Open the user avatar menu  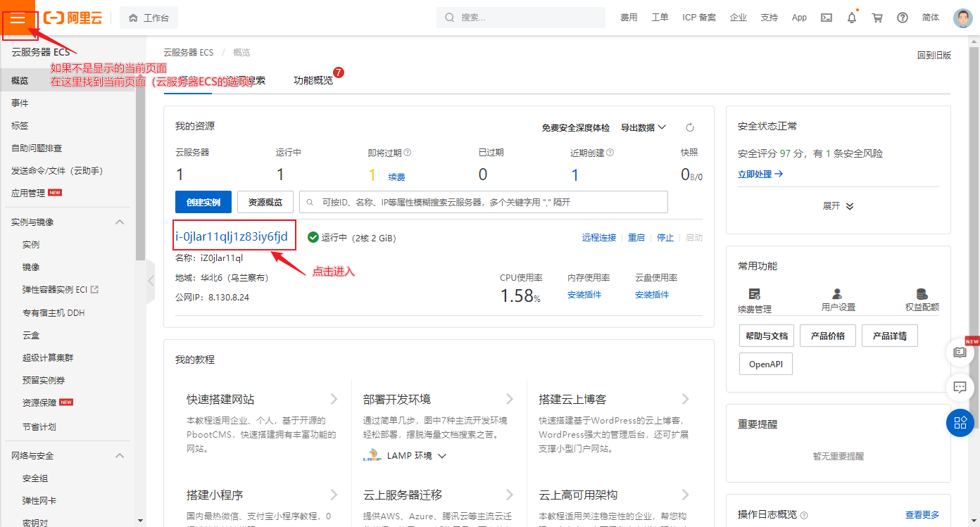click(x=962, y=18)
